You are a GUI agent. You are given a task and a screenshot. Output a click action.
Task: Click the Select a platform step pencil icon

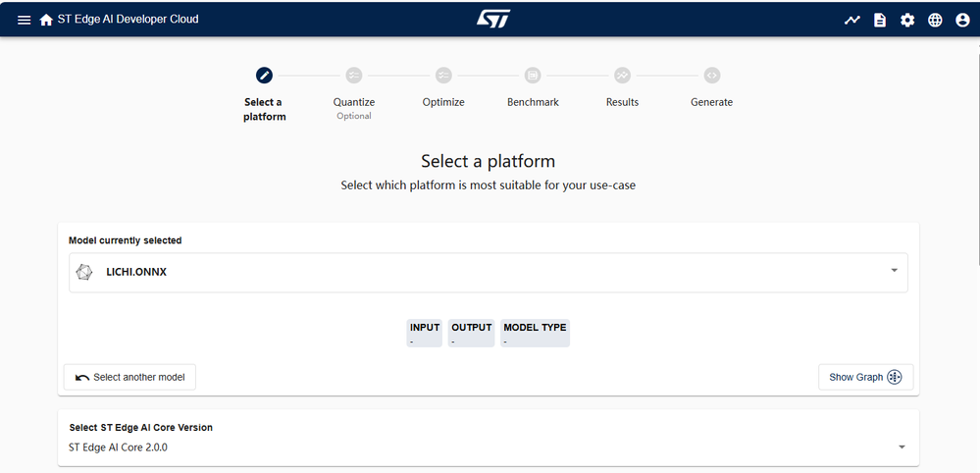pyautogui.click(x=264, y=76)
